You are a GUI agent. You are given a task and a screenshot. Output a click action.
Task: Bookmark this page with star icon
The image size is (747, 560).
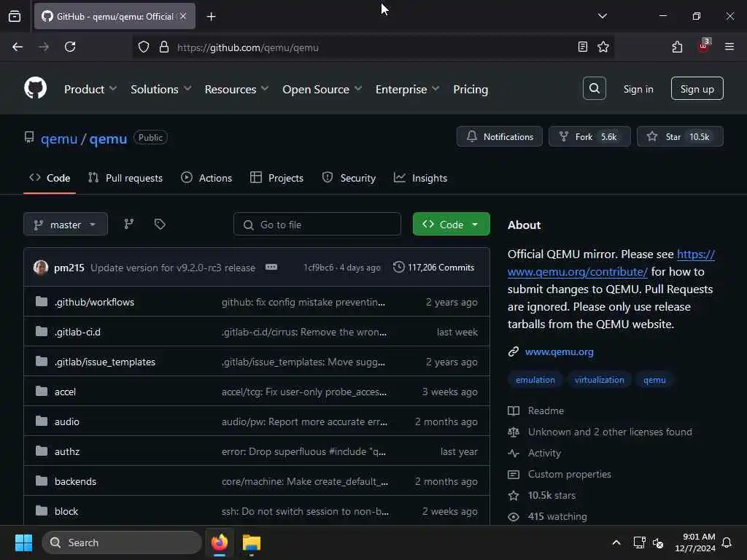point(603,47)
